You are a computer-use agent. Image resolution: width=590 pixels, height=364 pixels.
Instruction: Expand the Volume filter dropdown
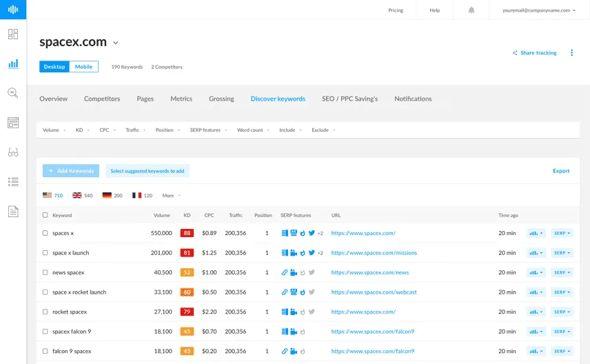point(54,130)
